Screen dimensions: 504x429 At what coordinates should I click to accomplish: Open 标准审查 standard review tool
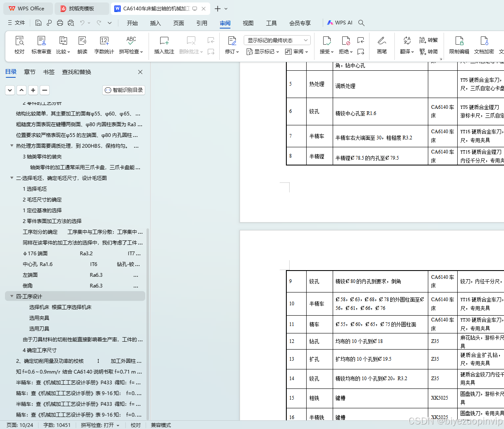[41, 45]
